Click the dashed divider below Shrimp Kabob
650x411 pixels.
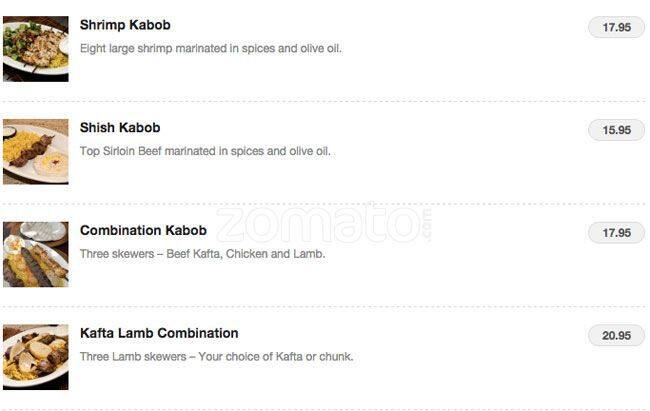(x=325, y=101)
